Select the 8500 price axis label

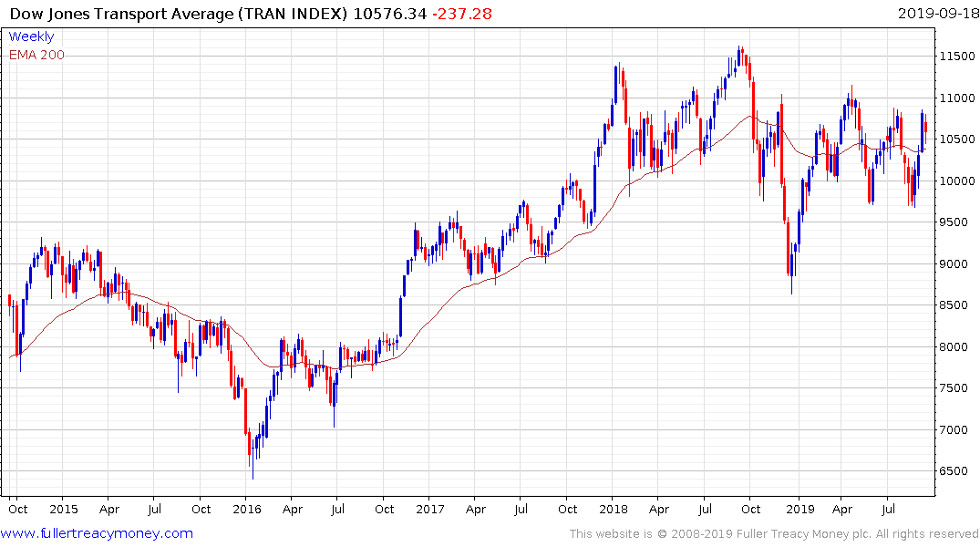pos(954,305)
